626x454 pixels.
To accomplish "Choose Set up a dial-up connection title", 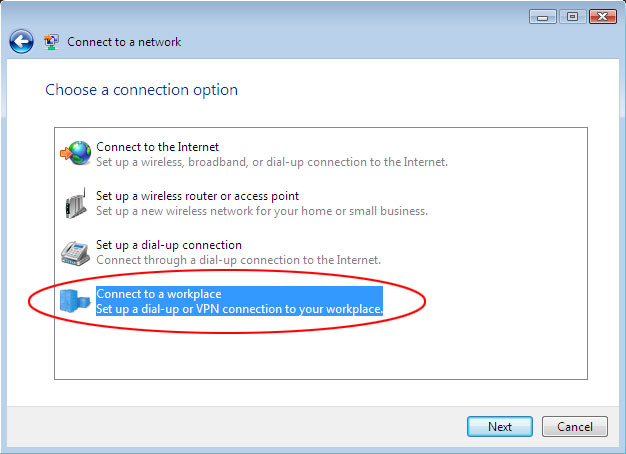I will [x=168, y=245].
